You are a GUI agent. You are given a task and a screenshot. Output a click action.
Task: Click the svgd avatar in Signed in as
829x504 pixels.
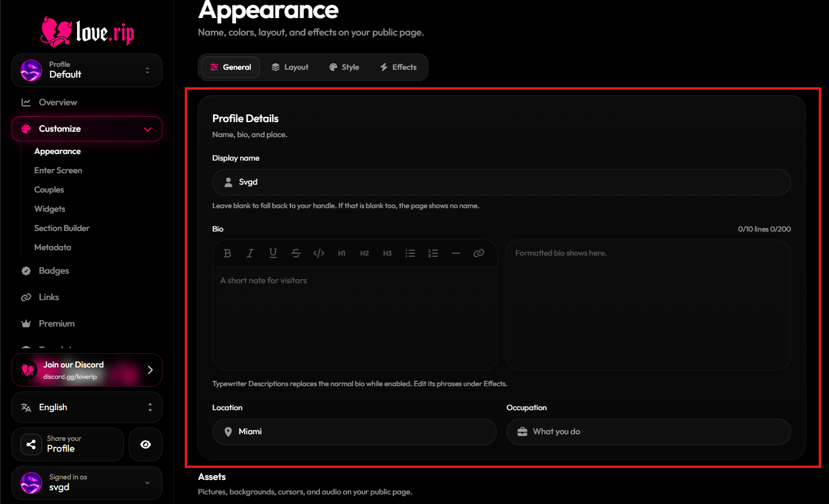(31, 483)
